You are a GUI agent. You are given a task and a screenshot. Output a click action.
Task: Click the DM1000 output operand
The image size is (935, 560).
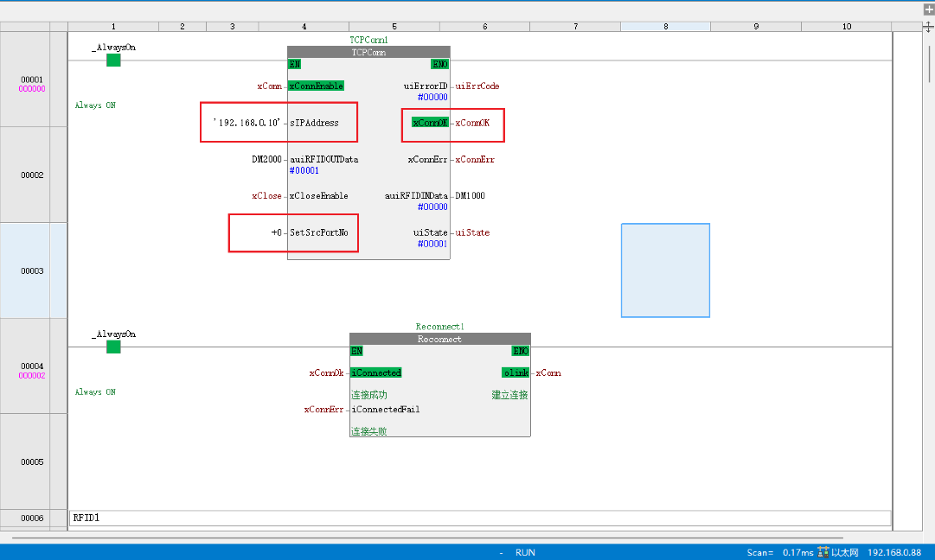[470, 195]
